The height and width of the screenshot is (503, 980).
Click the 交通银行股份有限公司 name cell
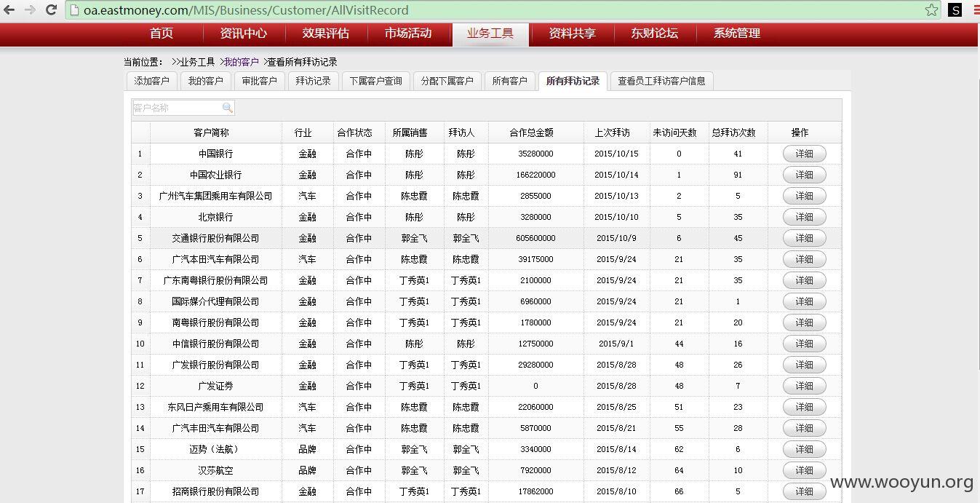point(216,238)
